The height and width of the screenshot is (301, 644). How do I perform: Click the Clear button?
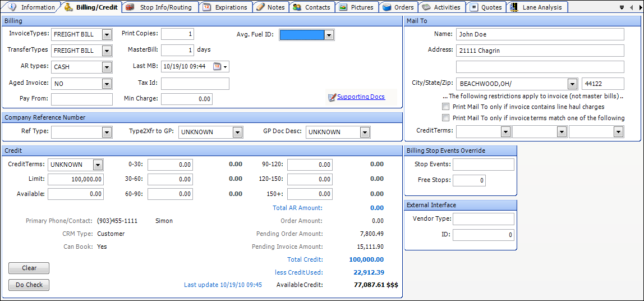tap(29, 268)
